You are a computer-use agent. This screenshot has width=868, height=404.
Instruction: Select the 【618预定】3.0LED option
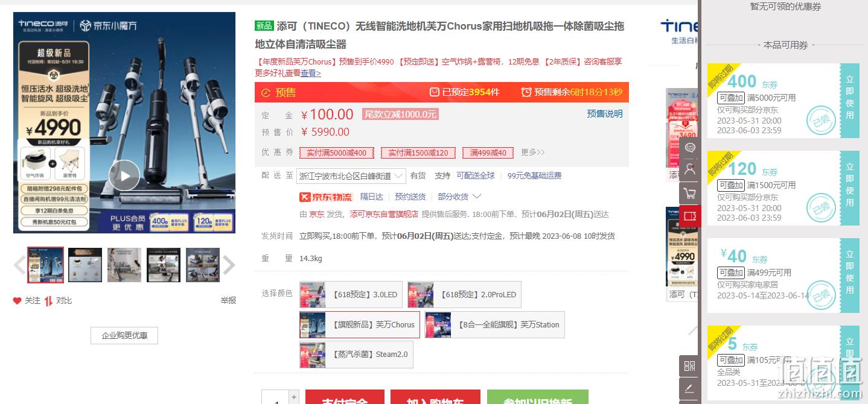click(x=350, y=295)
